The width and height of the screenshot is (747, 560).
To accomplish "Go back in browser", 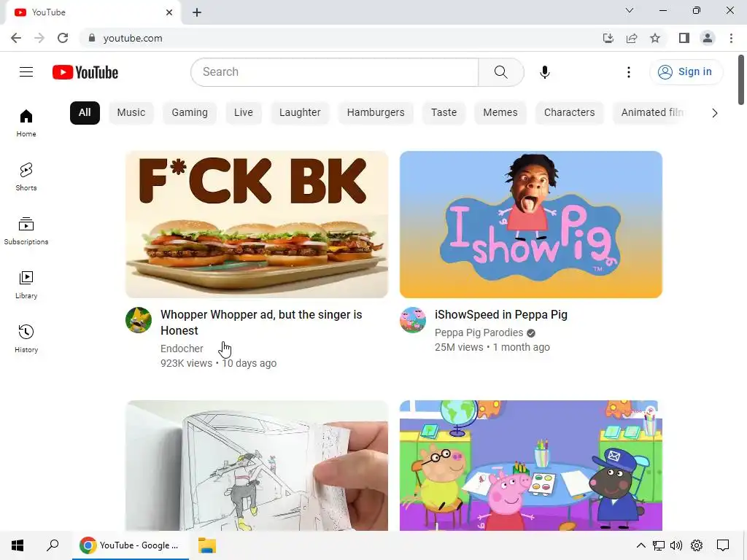I will click(16, 38).
